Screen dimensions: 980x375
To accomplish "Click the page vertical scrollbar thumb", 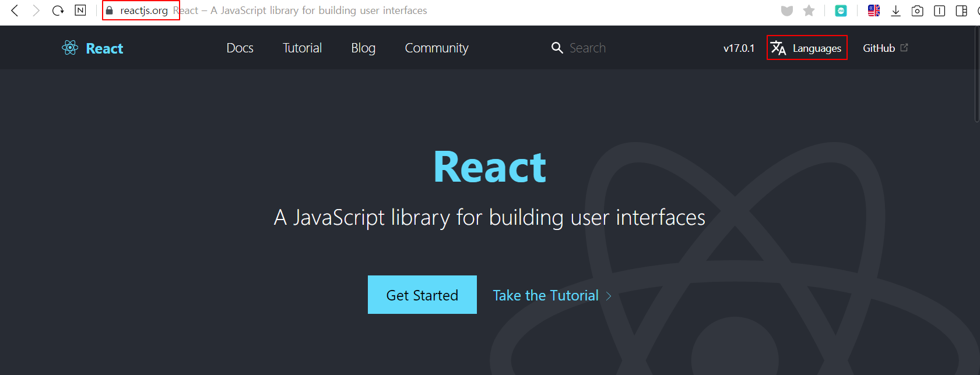I will [977, 74].
